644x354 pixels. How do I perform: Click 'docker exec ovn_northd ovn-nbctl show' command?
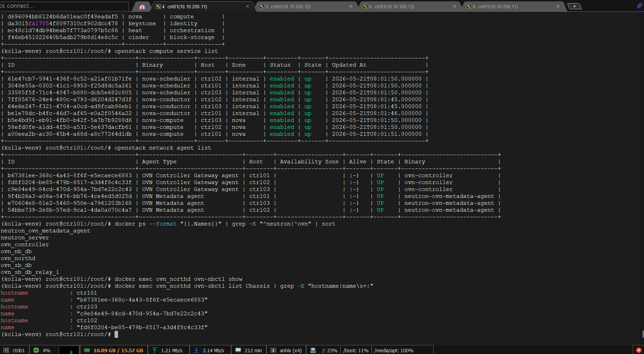click(x=178, y=279)
